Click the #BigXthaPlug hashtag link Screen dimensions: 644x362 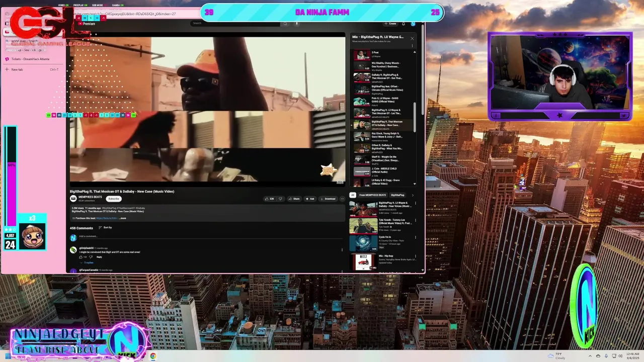tap(108, 208)
